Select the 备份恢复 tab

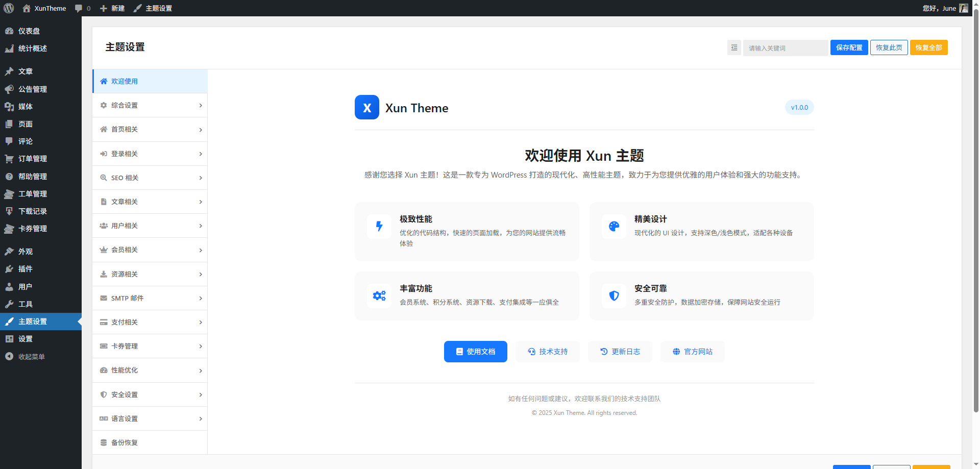click(x=150, y=442)
